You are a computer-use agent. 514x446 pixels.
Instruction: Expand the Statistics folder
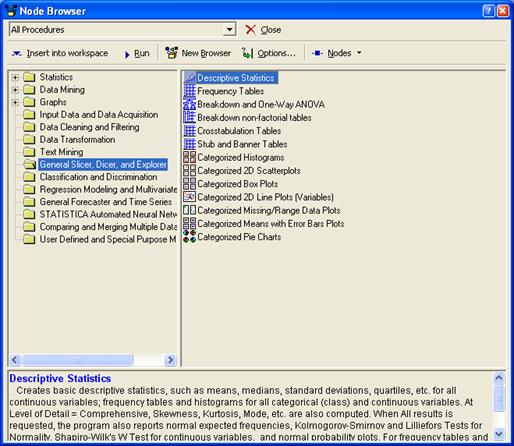15,77
